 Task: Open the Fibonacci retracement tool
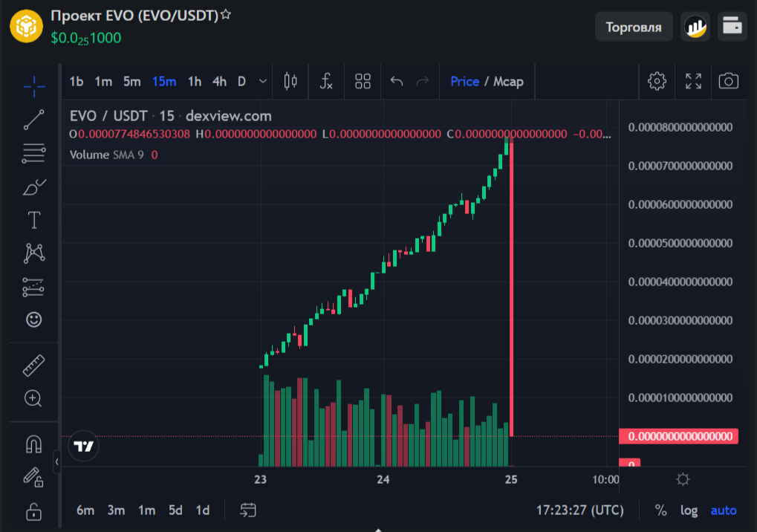click(33, 154)
